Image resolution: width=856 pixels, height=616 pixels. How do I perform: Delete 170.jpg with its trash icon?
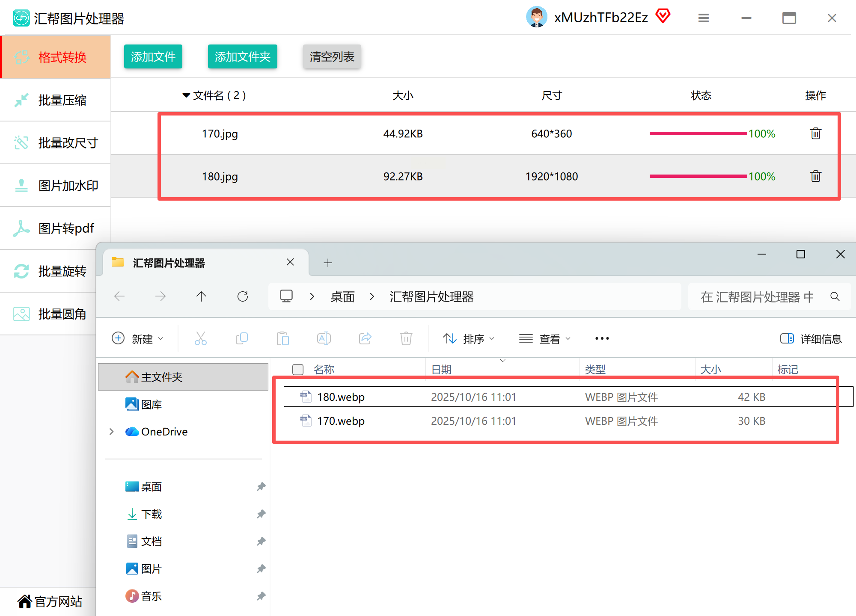[815, 133]
